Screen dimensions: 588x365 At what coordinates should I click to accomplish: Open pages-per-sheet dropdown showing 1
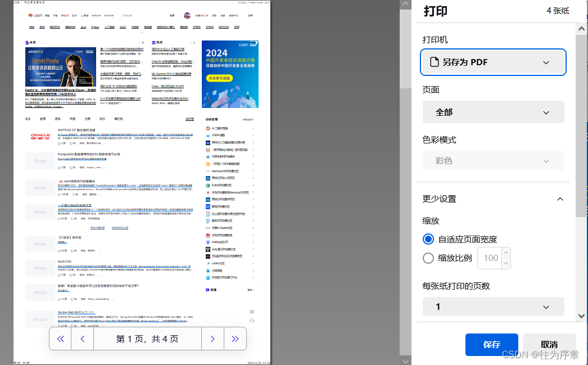click(x=493, y=307)
